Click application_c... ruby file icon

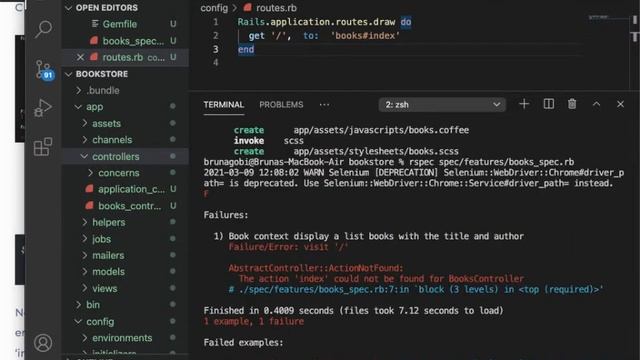pyautogui.click(x=89, y=189)
